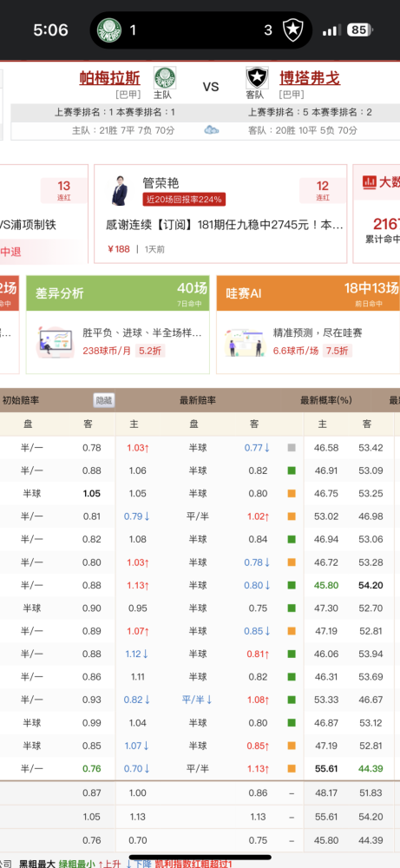
Task: Select the 初始赔率 column header
Action: tap(21, 400)
